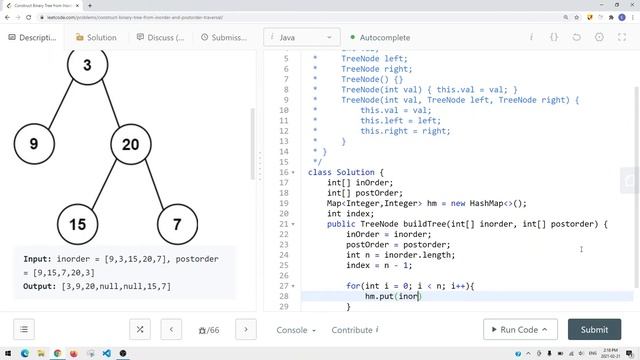
Task: Open the Windows notification center icon
Action: point(630,353)
